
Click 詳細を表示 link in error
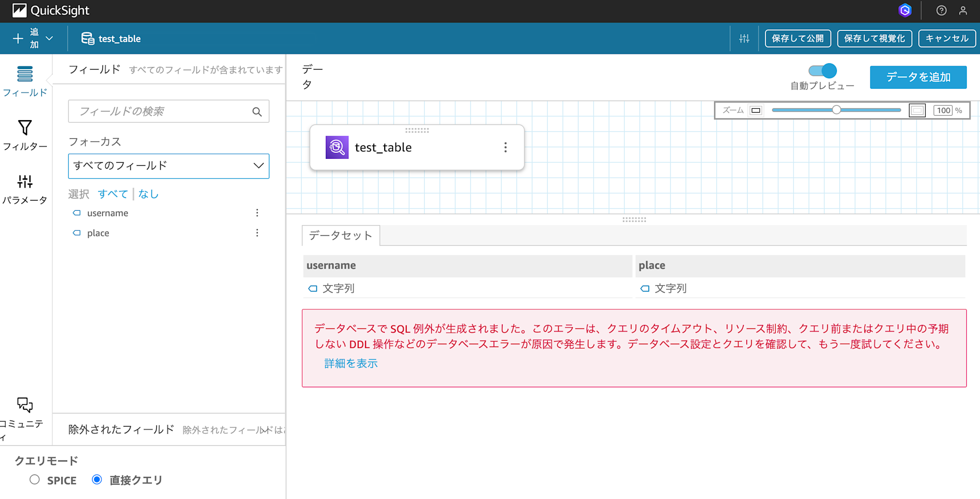click(x=351, y=363)
